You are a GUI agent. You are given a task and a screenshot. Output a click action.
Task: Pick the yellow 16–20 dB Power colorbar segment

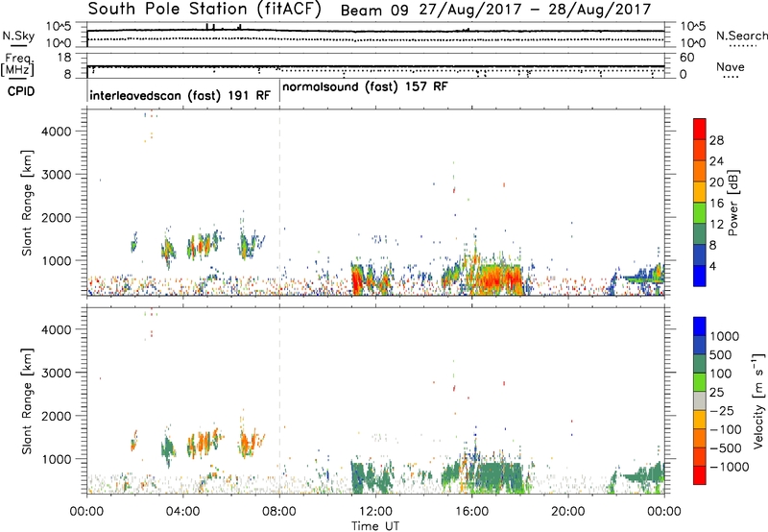(700, 192)
